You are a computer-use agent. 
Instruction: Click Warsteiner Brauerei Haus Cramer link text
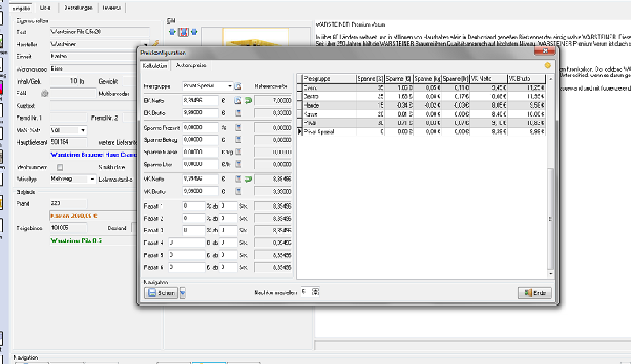(x=94, y=154)
